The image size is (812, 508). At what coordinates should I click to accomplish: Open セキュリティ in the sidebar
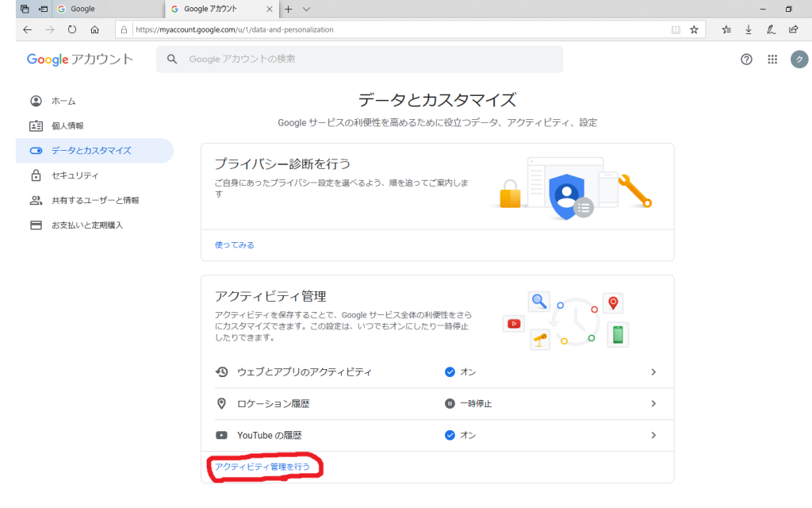point(95,175)
